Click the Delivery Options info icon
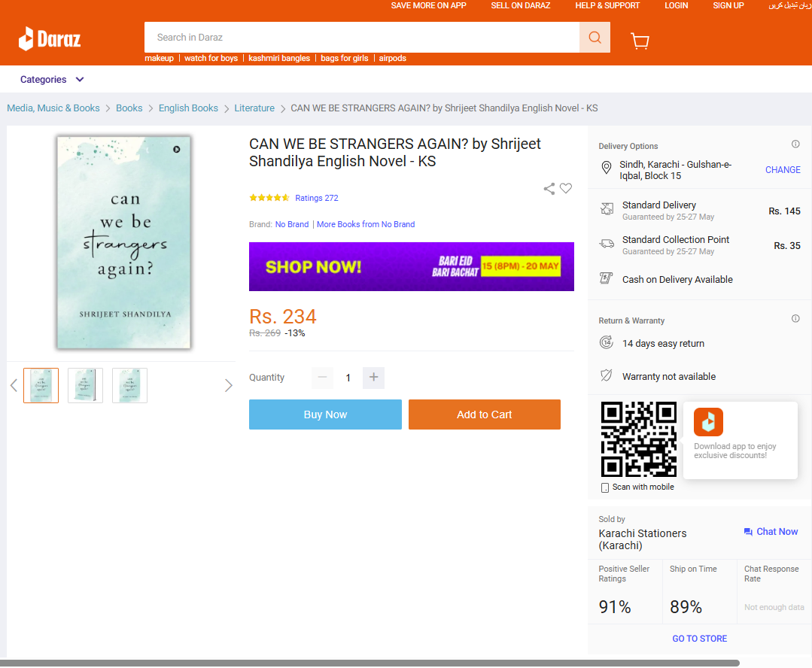Screen dimensions: 812x668 [795, 144]
